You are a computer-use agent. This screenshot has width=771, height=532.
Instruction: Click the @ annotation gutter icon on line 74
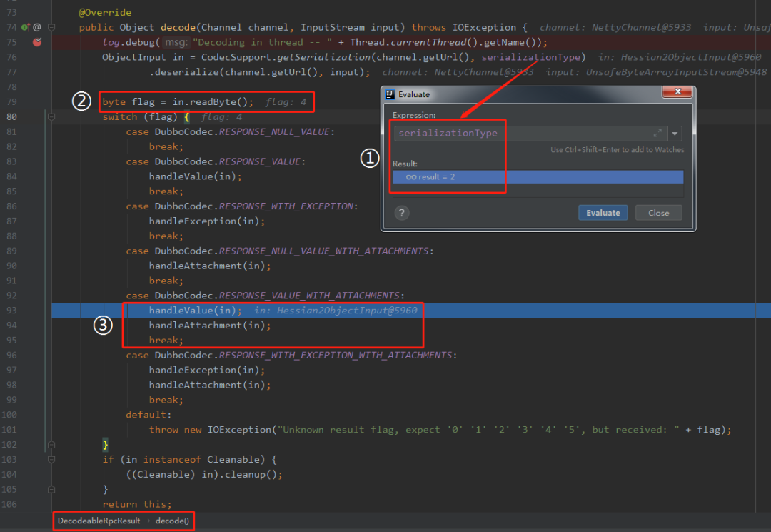(x=37, y=28)
